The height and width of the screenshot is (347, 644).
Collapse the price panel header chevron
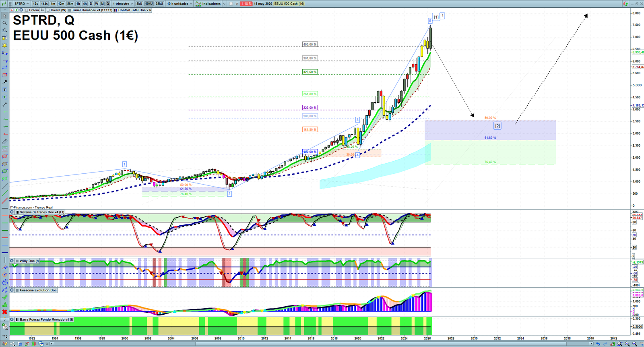[x=4, y=10]
